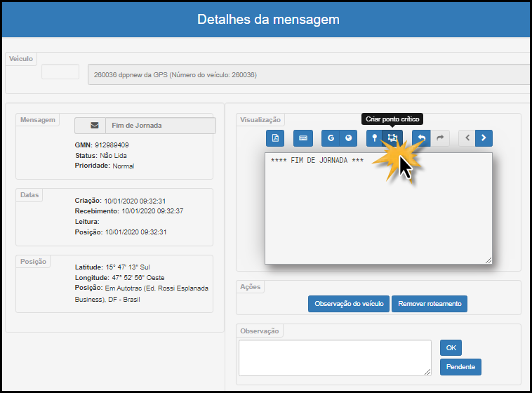Image resolution: width=532 pixels, height=393 pixels.
Task: Go to next message chevron
Action: coord(484,138)
